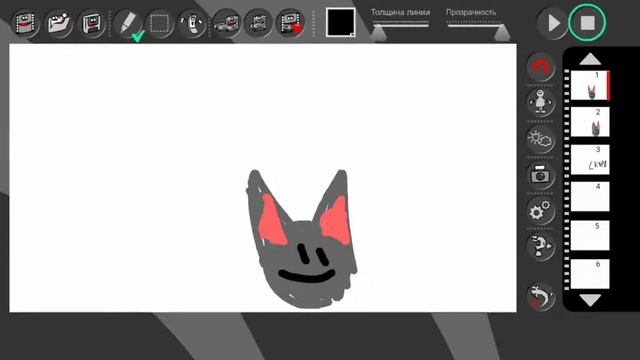Open the black color swatch picker
Viewport: 640px width, 360px height.
click(x=340, y=22)
